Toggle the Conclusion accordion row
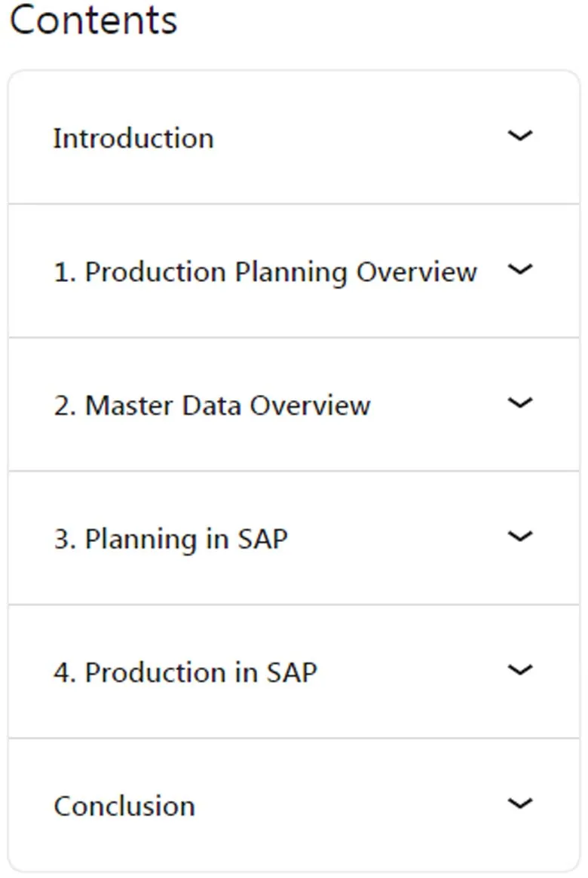The height and width of the screenshot is (878, 588). pyautogui.click(x=294, y=805)
